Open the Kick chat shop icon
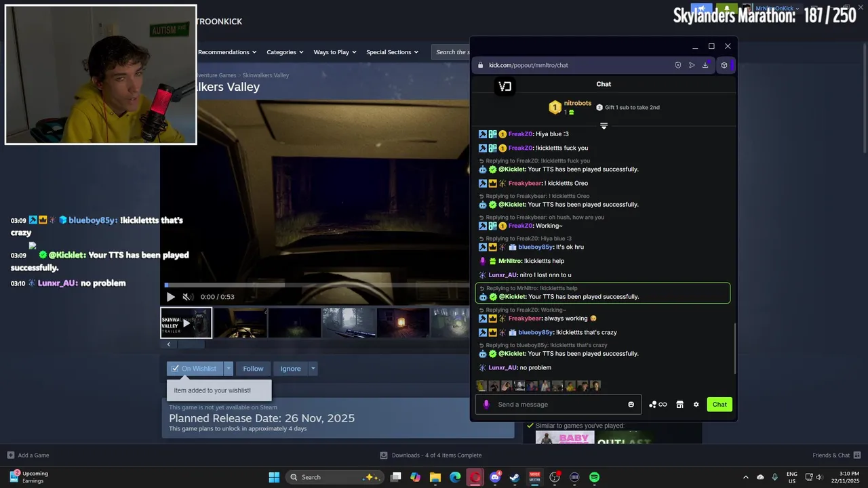Screen dimensions: 868x488 [x=679, y=405]
